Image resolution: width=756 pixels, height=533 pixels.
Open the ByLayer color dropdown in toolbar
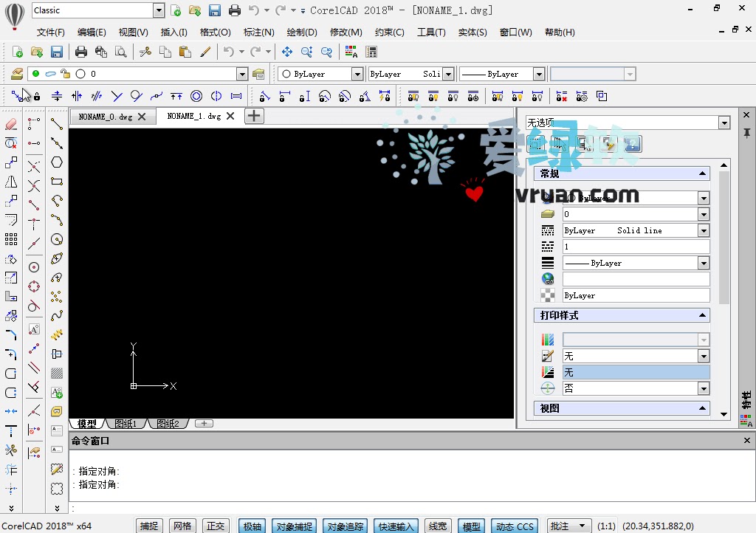point(357,74)
